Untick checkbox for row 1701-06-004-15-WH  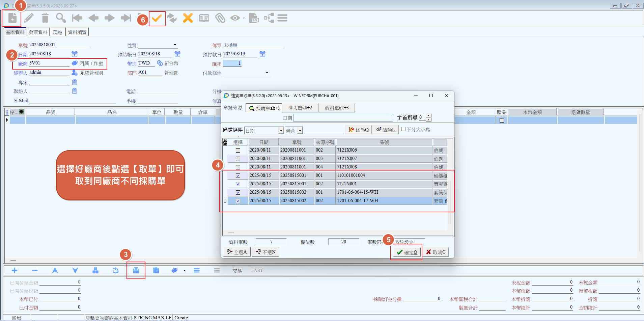click(x=238, y=192)
